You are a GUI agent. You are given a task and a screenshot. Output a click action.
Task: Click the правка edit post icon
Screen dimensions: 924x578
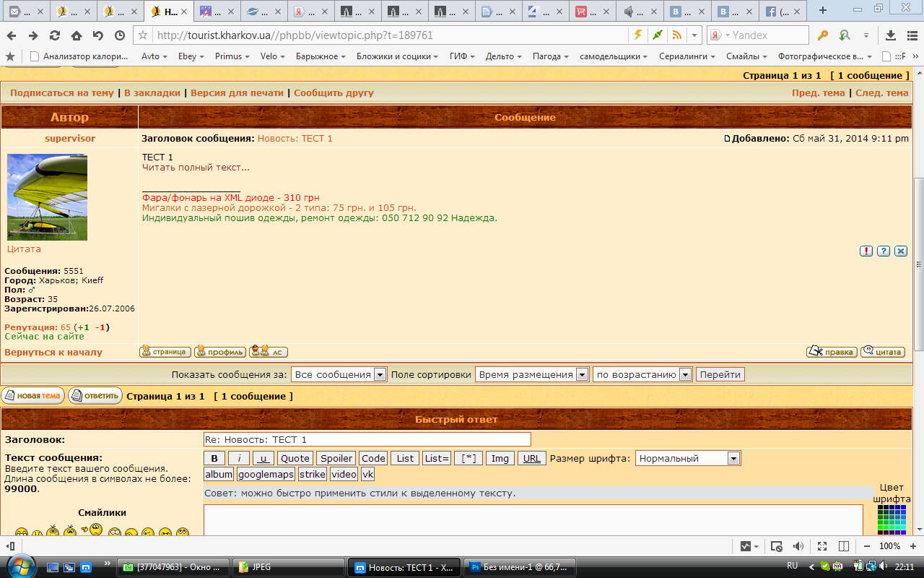click(832, 352)
